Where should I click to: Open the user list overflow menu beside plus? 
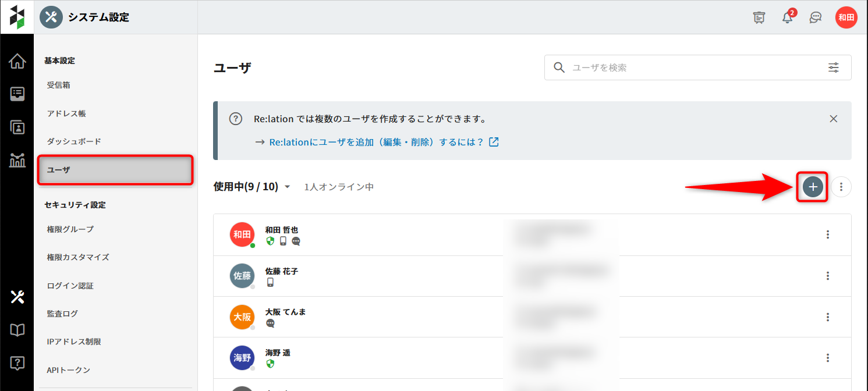(x=841, y=187)
